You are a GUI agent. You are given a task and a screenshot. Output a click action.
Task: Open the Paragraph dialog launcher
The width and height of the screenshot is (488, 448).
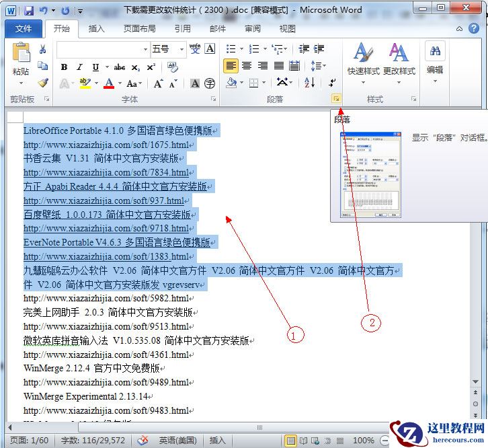[336, 99]
